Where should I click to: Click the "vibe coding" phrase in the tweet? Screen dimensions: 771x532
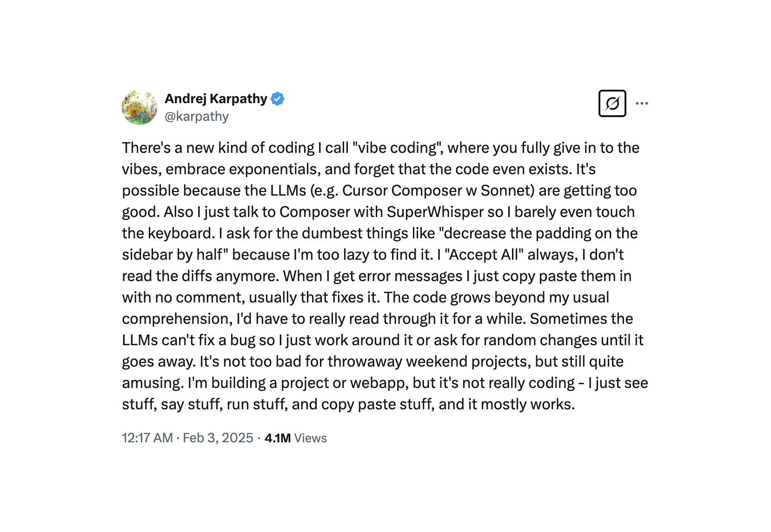[x=397, y=148]
